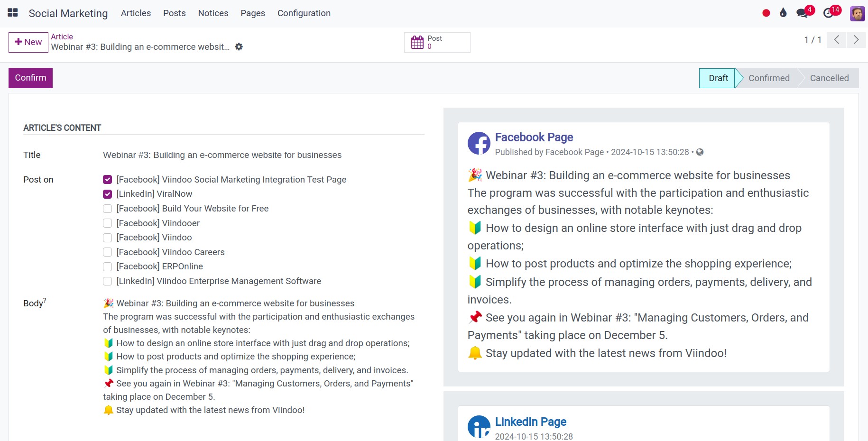Open the conversations chat icon

803,13
